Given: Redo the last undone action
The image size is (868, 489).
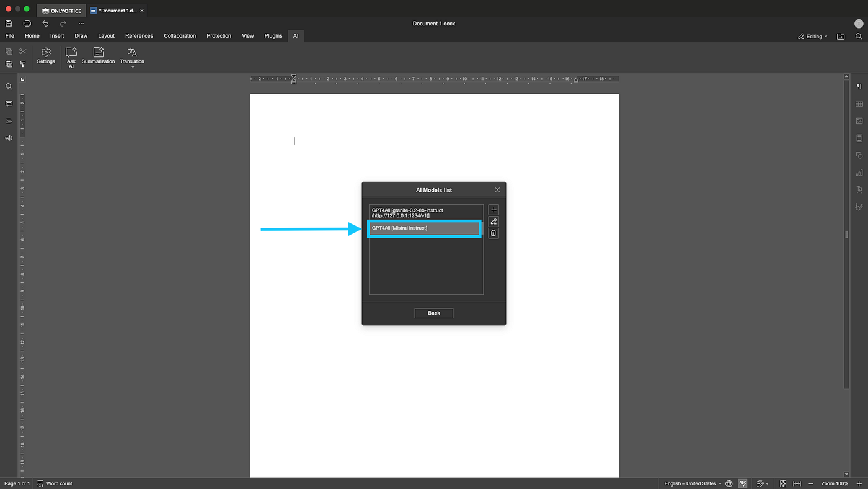Looking at the screenshot, I should coord(63,24).
